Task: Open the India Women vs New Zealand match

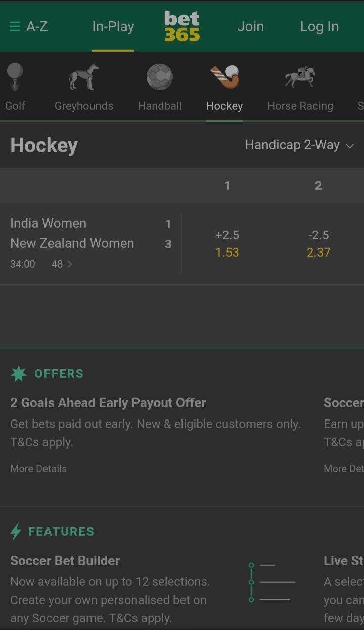Action: (72, 233)
